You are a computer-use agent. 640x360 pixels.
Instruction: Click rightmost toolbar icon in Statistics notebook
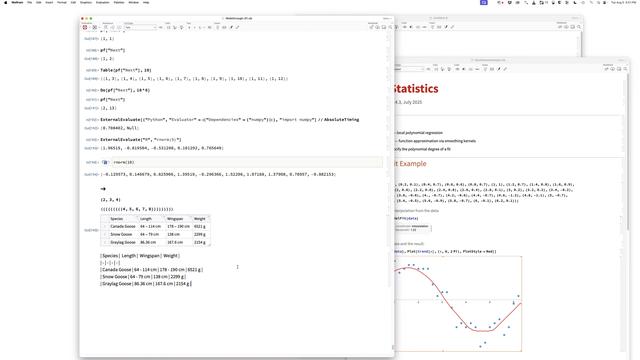tap(625, 69)
